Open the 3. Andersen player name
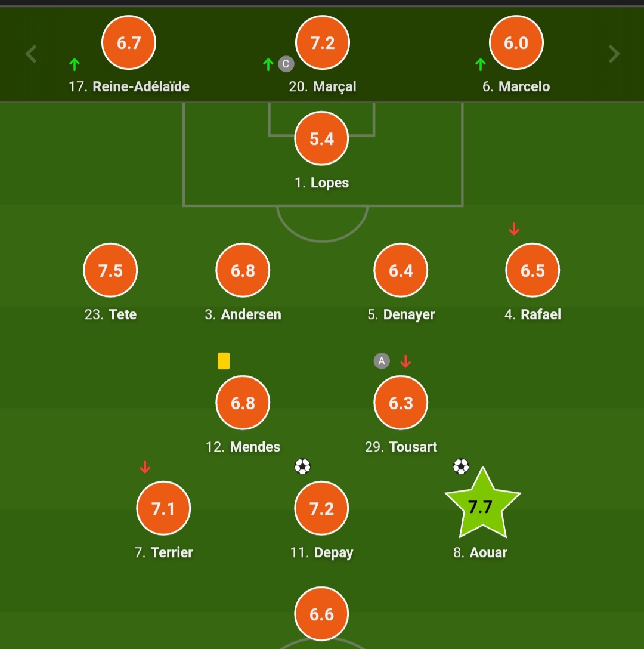 pos(243,314)
